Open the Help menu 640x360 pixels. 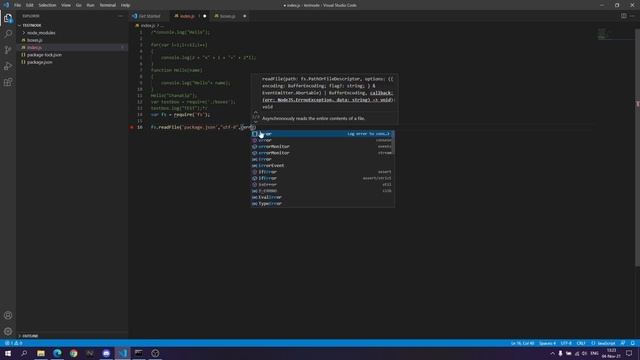[x=125, y=5]
